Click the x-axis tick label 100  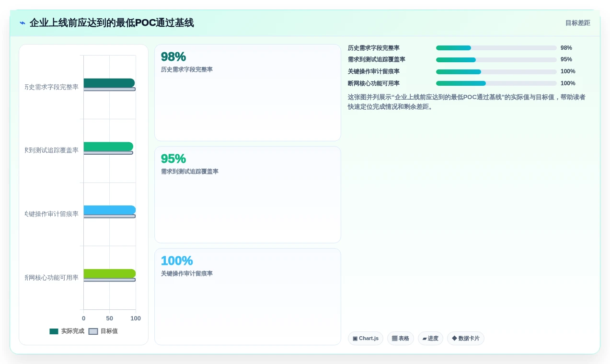pos(136,318)
